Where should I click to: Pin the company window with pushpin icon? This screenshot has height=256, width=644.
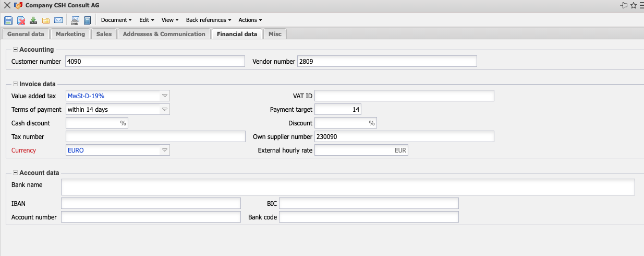point(624,5)
